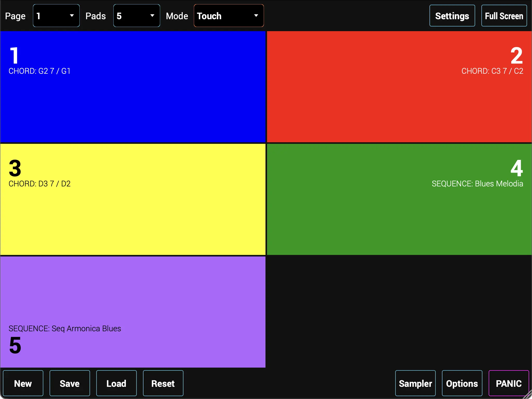Viewport: 532px width, 399px height.
Task: Switch to Full Screen
Action: point(504,16)
